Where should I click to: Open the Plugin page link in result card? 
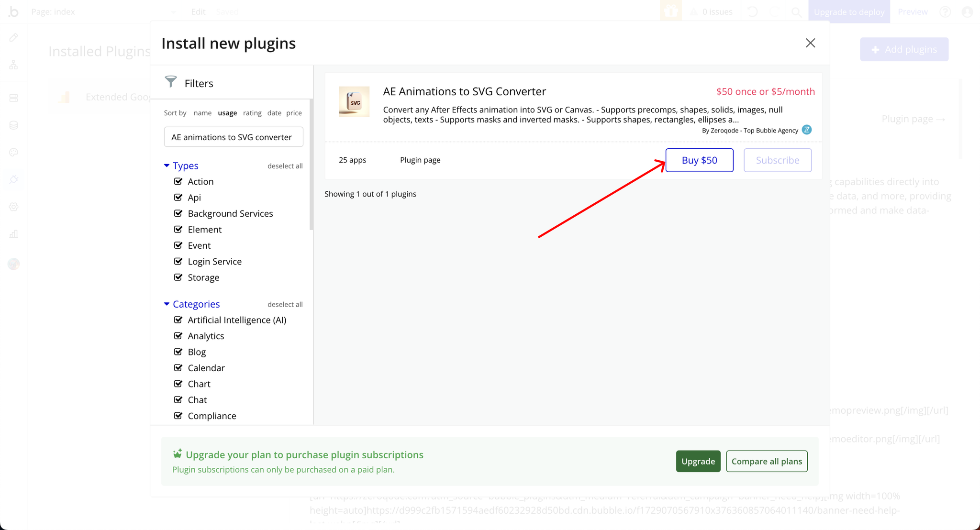(x=420, y=160)
